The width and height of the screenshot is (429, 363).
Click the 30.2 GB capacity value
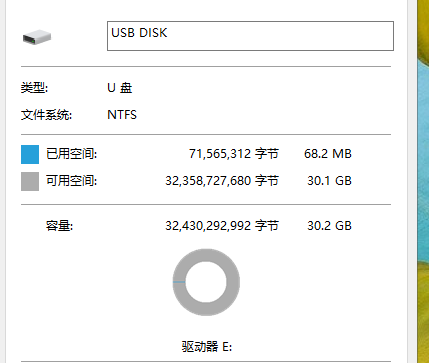click(329, 226)
